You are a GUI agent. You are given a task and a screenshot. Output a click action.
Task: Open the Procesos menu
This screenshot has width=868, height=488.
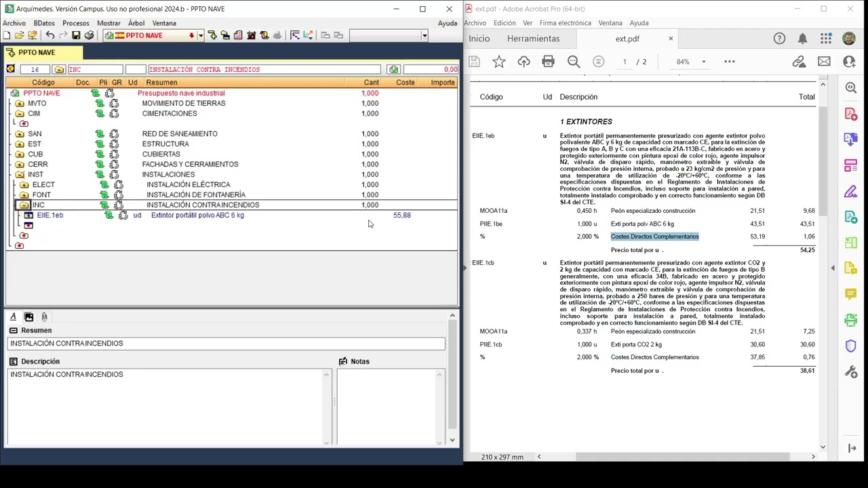(x=76, y=23)
